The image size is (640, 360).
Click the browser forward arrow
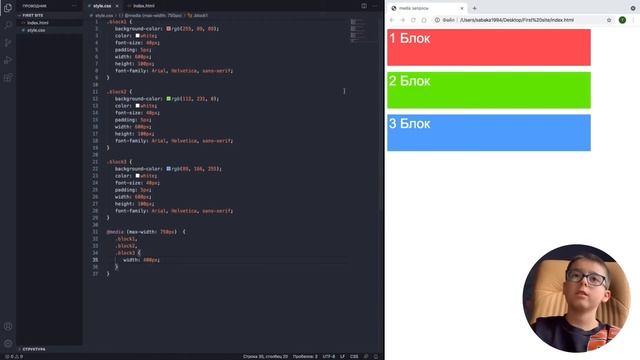tap(402, 20)
